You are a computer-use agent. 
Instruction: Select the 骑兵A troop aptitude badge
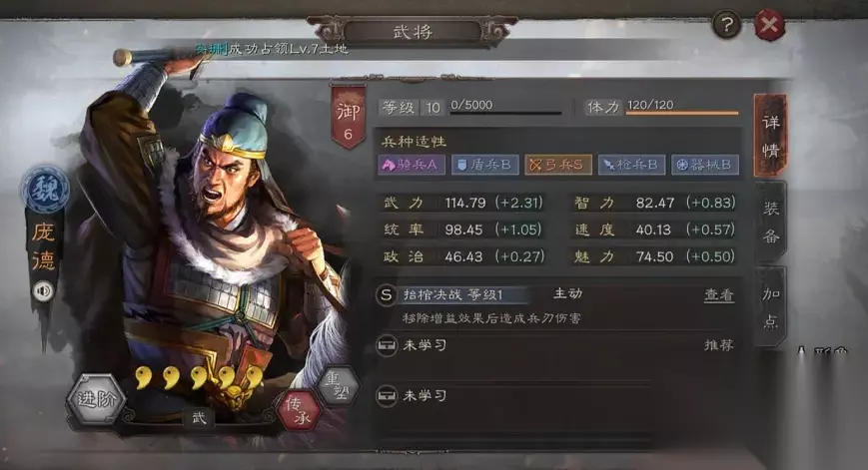412,165
